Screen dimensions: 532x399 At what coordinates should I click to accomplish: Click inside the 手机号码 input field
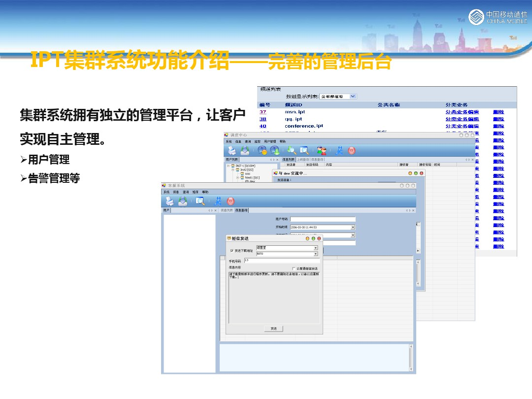(x=281, y=261)
